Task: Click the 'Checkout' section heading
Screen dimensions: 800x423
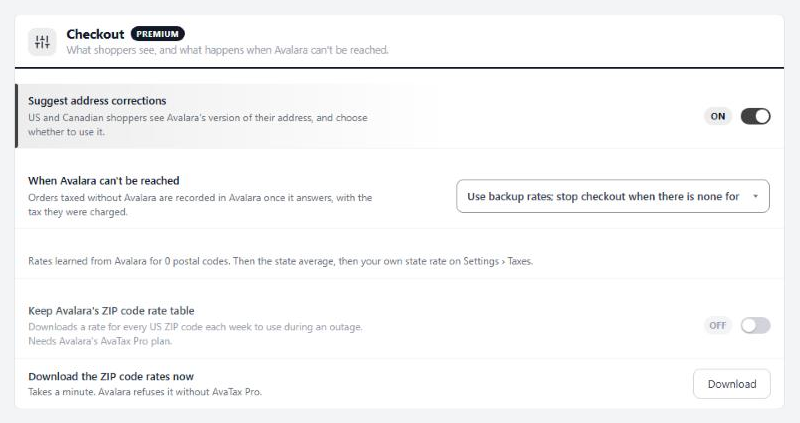Action: pyautogui.click(x=95, y=34)
